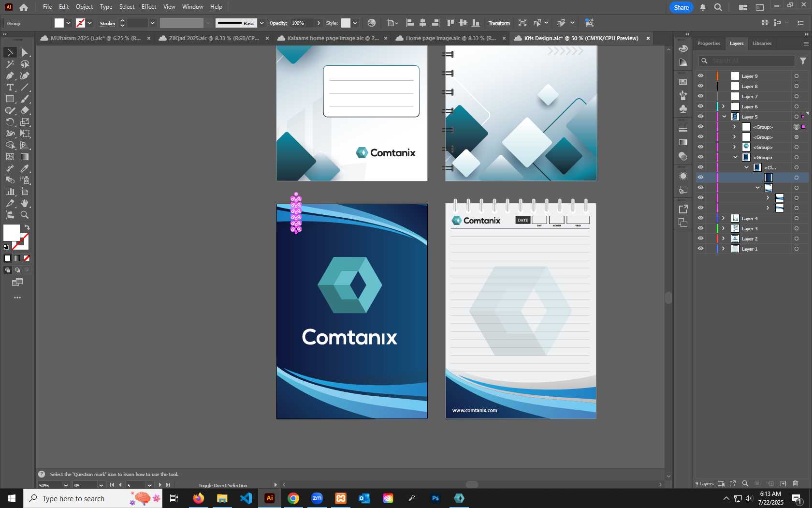This screenshot has height=508, width=812.
Task: Toggle Layer 4 visibility eye
Action: click(700, 218)
